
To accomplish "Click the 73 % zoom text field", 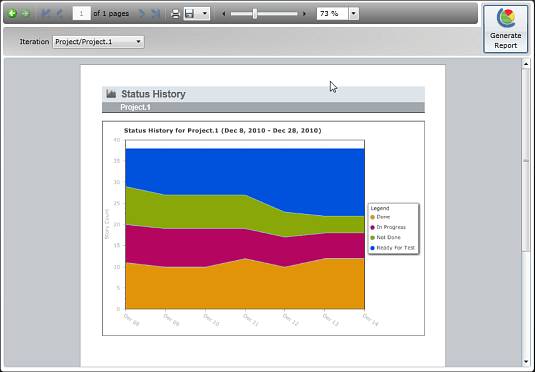I will [x=332, y=14].
